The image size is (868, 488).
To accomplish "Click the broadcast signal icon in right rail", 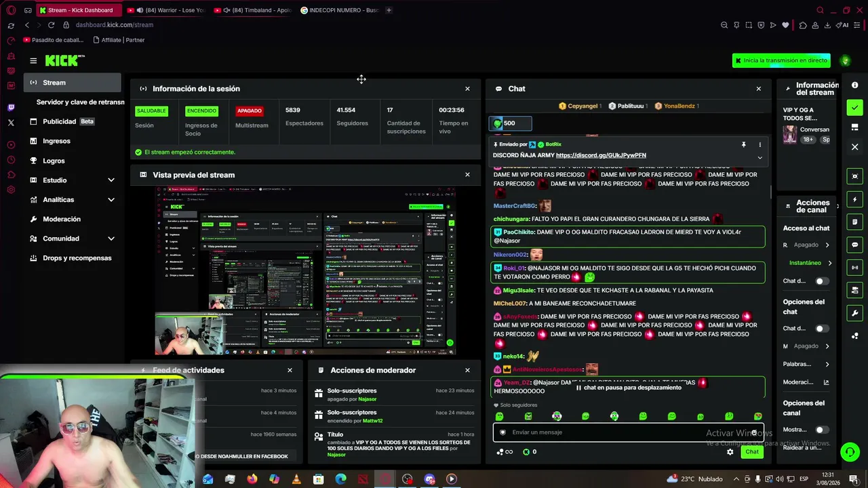I will tap(854, 267).
